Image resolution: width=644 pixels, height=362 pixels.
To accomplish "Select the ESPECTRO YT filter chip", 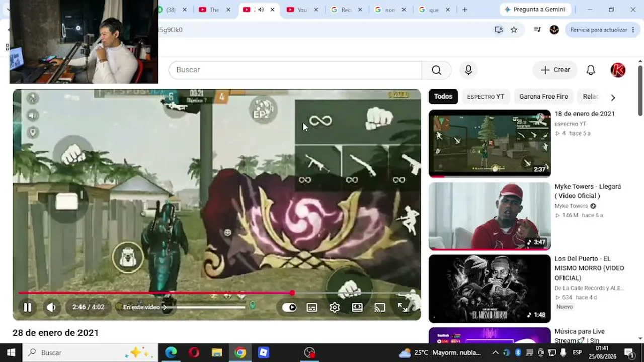I will coord(486,96).
